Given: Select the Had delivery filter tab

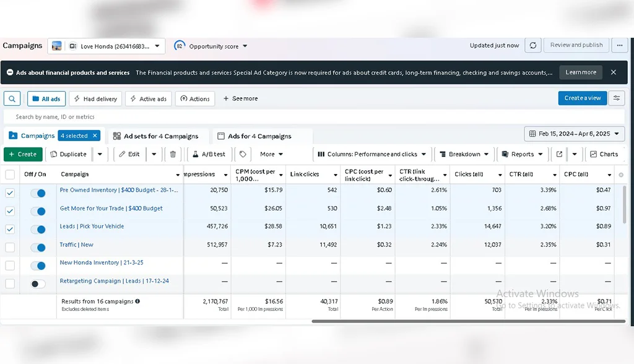Looking at the screenshot, I should coord(95,98).
